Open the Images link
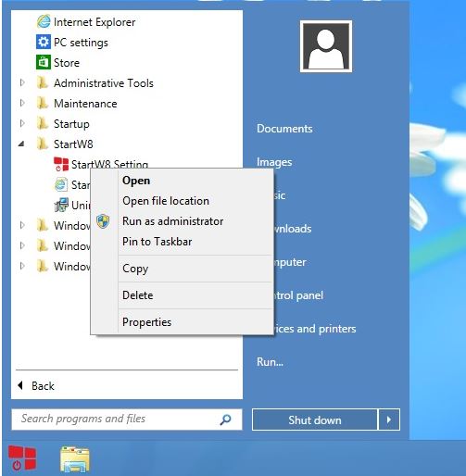This screenshot has width=466, height=476. coord(274,162)
